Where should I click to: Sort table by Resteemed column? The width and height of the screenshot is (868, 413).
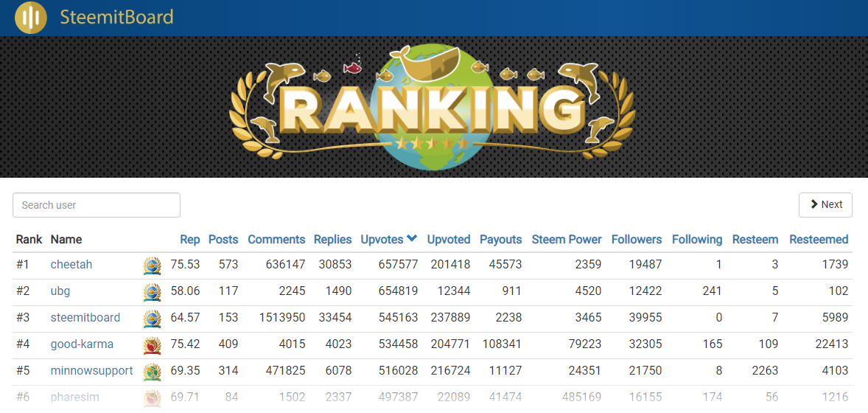819,240
